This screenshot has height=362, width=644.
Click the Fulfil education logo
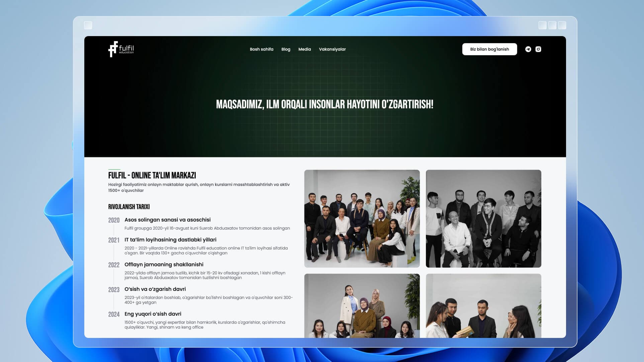pyautogui.click(x=121, y=49)
